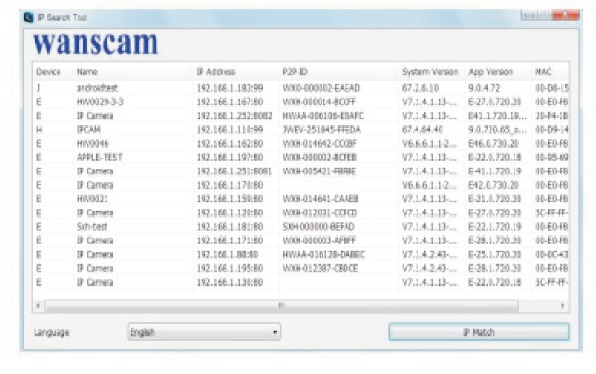Viewport: 596px width, 374px height.
Task: Click device type H in IPCAM row
Action: (39, 130)
